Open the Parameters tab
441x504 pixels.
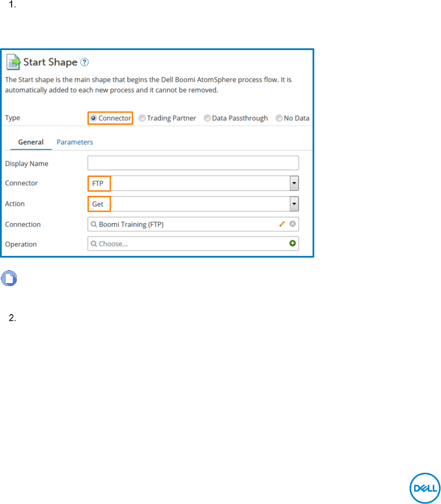pos(75,142)
